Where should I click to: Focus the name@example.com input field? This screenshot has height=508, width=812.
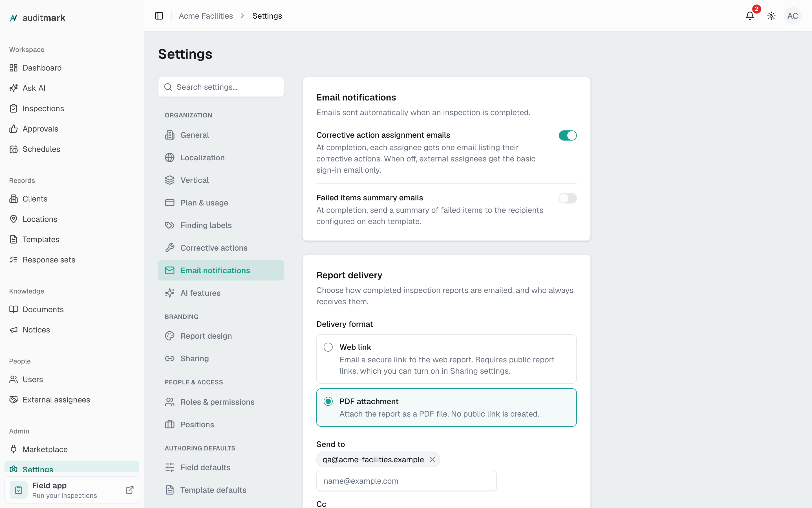coord(406,481)
